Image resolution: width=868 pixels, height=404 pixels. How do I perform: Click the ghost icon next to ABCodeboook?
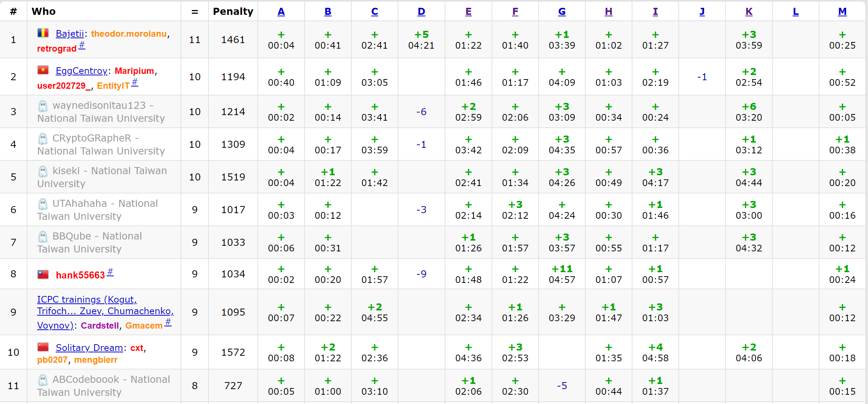(43, 380)
